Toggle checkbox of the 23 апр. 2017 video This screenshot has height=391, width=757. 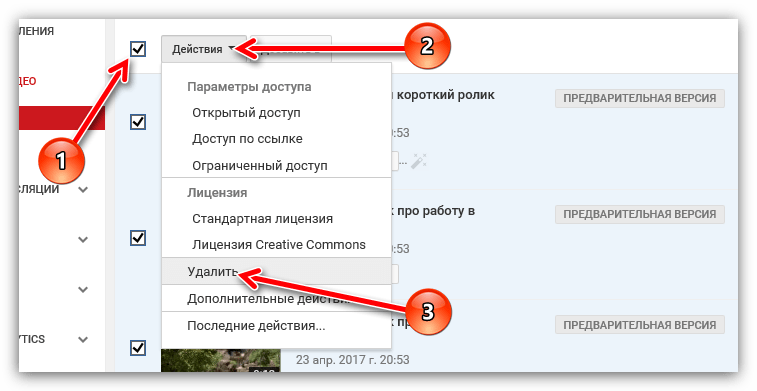coord(138,348)
